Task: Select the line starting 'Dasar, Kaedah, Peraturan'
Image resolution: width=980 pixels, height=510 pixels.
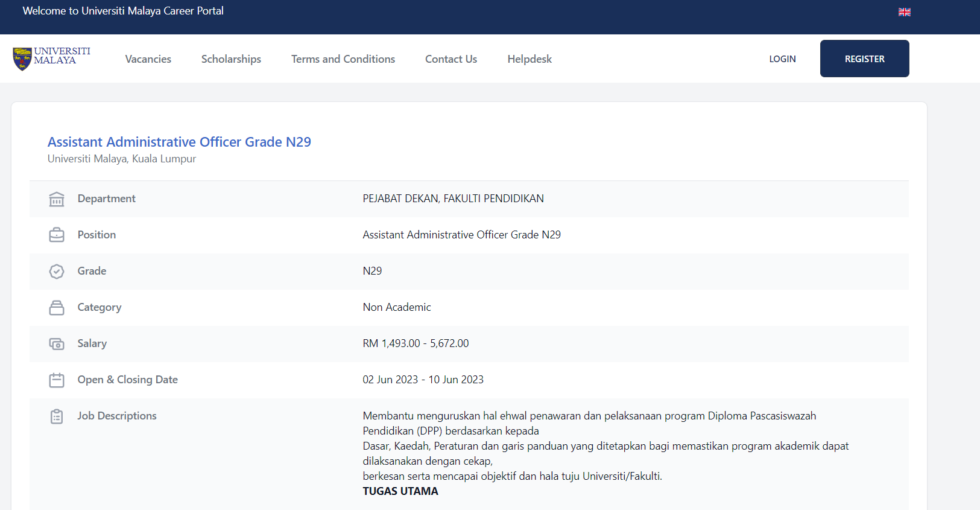Action: coord(605,446)
